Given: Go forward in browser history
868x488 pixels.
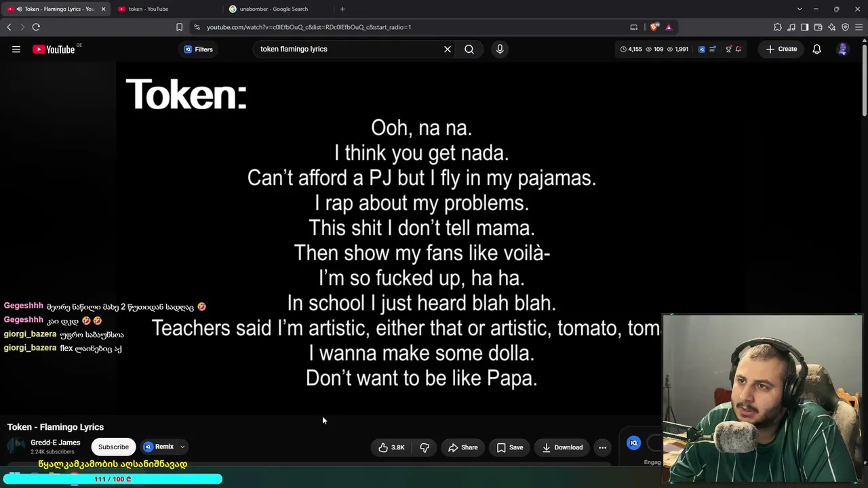Looking at the screenshot, I should click(22, 27).
